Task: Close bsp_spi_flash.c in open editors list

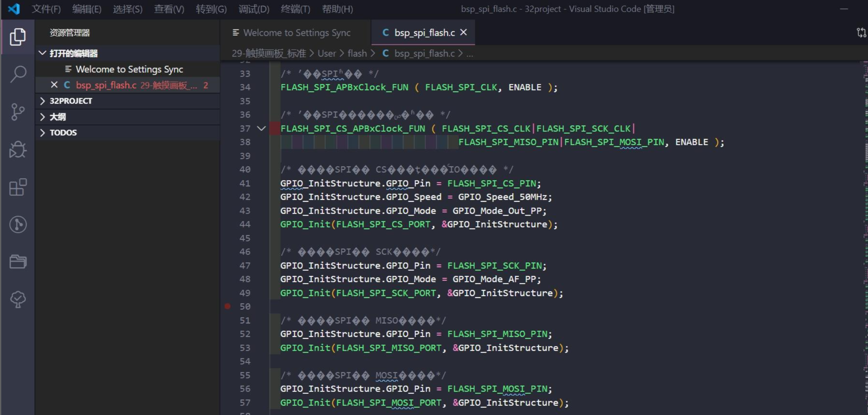Action: pos(54,85)
